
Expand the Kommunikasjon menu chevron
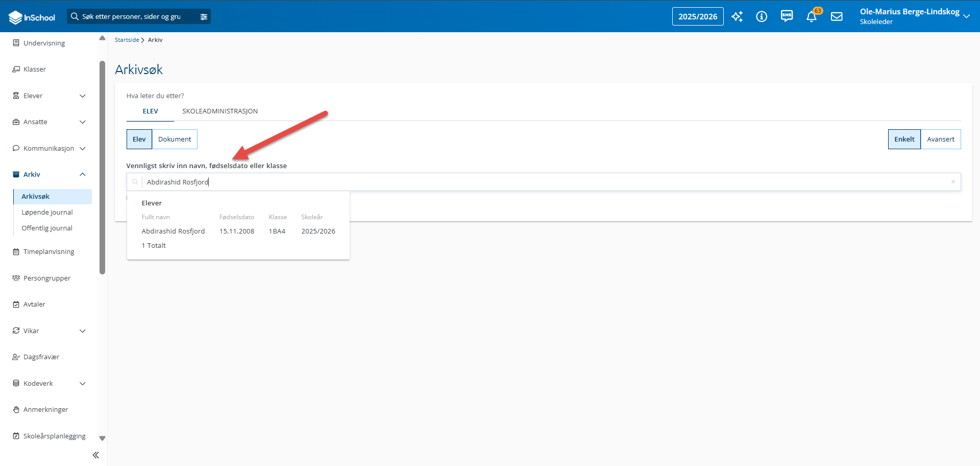click(x=83, y=148)
